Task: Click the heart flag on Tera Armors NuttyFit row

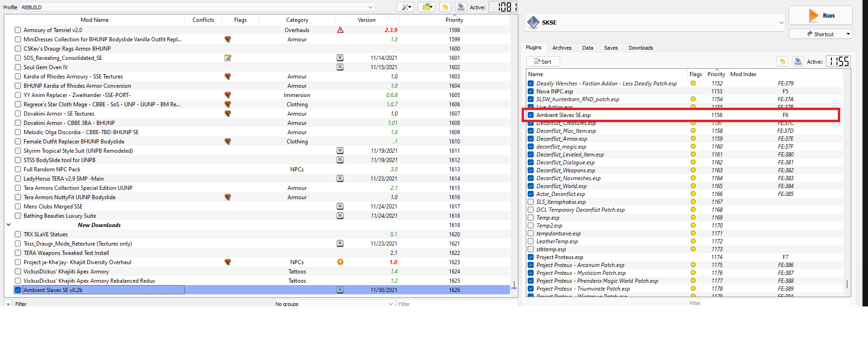Action: [x=228, y=197]
